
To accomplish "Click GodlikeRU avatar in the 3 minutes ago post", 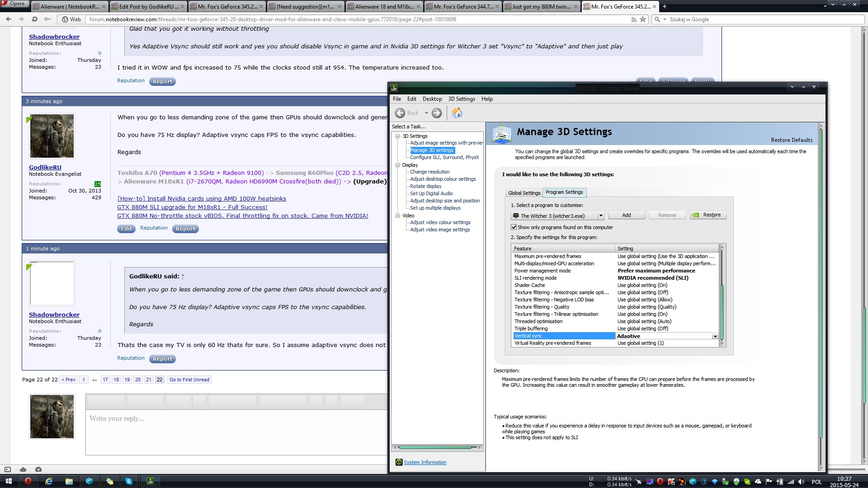I will point(52,136).
